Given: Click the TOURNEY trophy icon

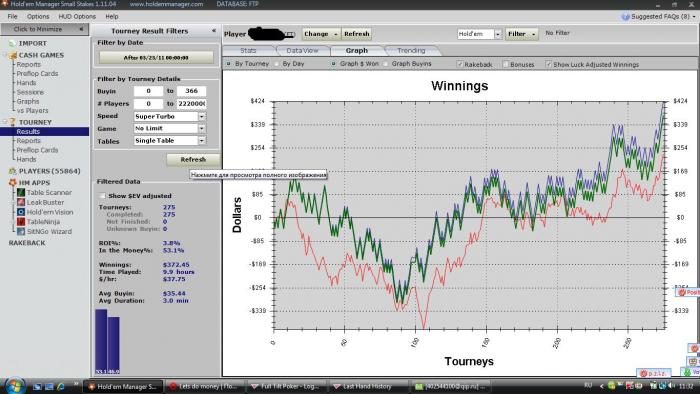Looking at the screenshot, I should click(x=12, y=122).
